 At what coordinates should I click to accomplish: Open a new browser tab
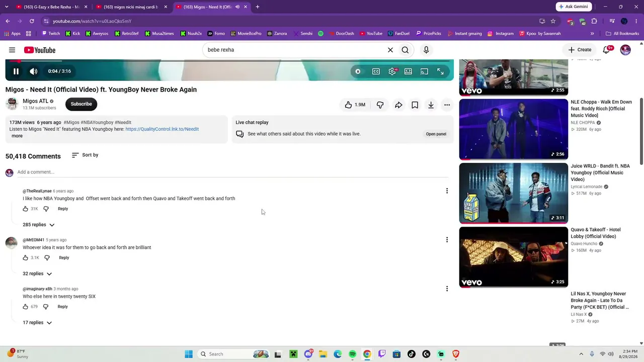[x=258, y=7]
